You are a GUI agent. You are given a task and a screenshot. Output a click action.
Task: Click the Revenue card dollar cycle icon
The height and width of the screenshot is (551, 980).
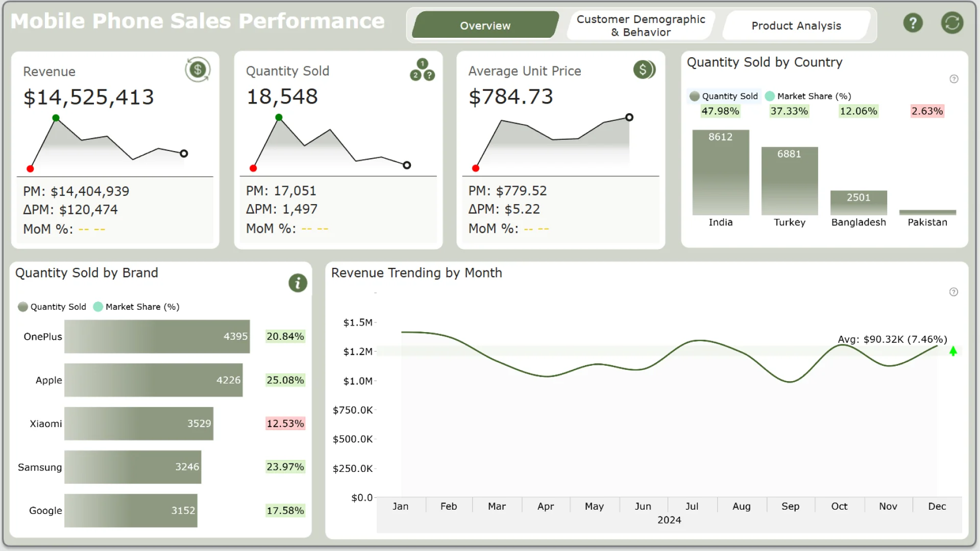tap(198, 69)
